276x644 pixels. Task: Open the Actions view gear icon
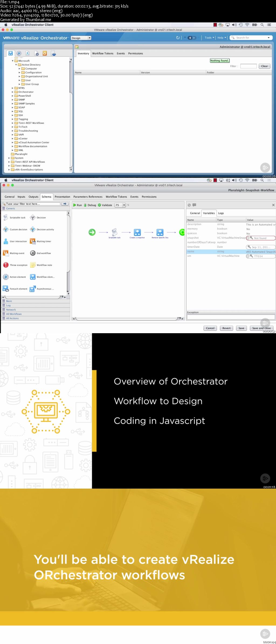[x=19, y=53]
